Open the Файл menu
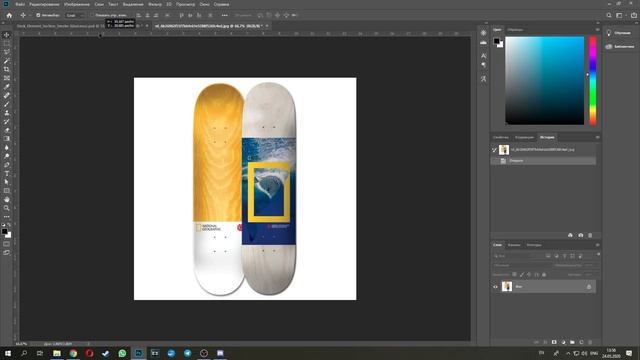This screenshot has height=360, width=640. pos(20,4)
